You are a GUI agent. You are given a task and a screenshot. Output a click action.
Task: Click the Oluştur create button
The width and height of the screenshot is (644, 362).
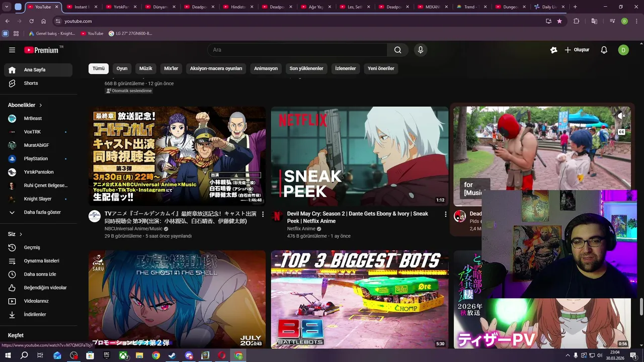577,50
